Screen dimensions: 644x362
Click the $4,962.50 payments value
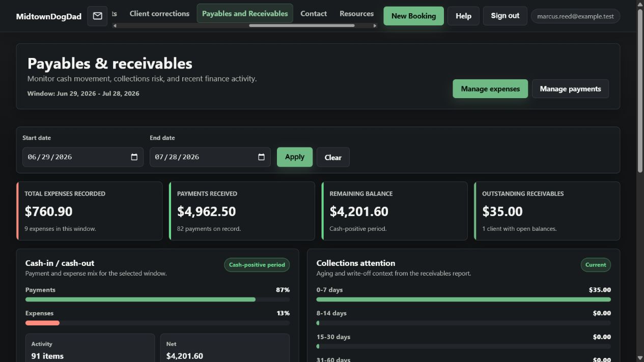(207, 212)
